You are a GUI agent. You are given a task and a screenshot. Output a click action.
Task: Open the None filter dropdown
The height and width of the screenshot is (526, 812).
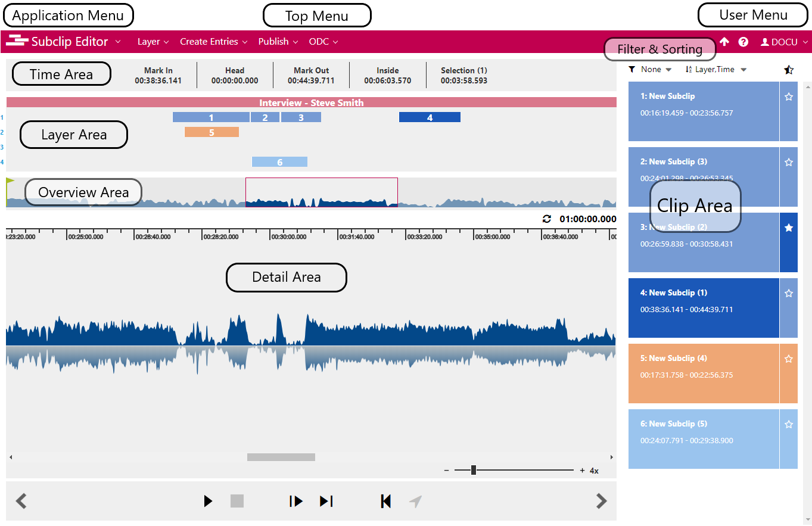(x=651, y=70)
